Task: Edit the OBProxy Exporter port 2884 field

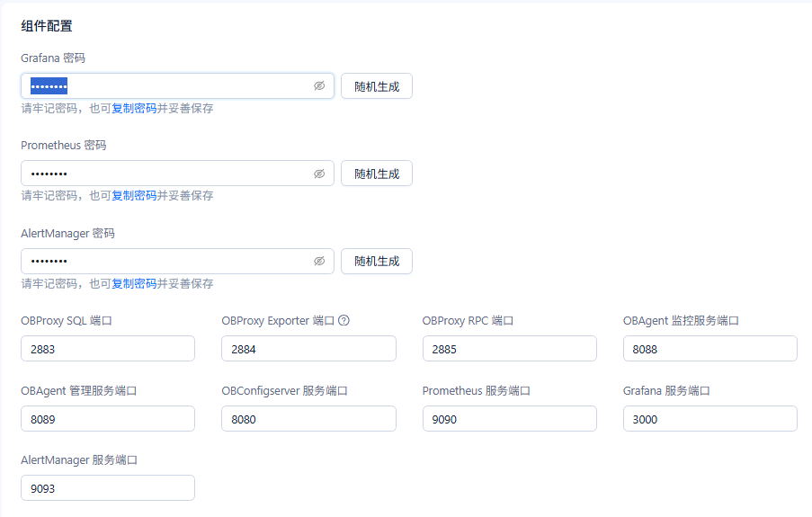Action: pos(308,349)
